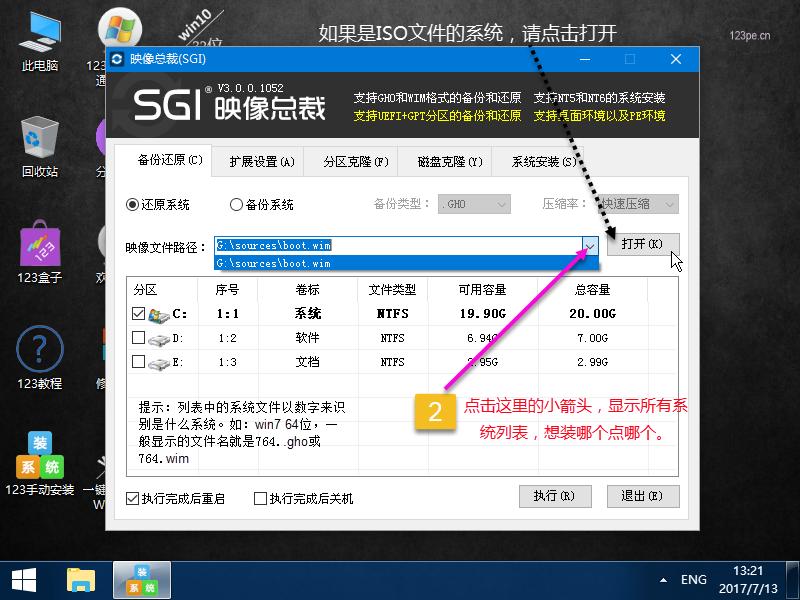Image resolution: width=800 pixels, height=600 pixels.
Task: Launch 123手动安装 from the desktop
Action: coord(38,452)
